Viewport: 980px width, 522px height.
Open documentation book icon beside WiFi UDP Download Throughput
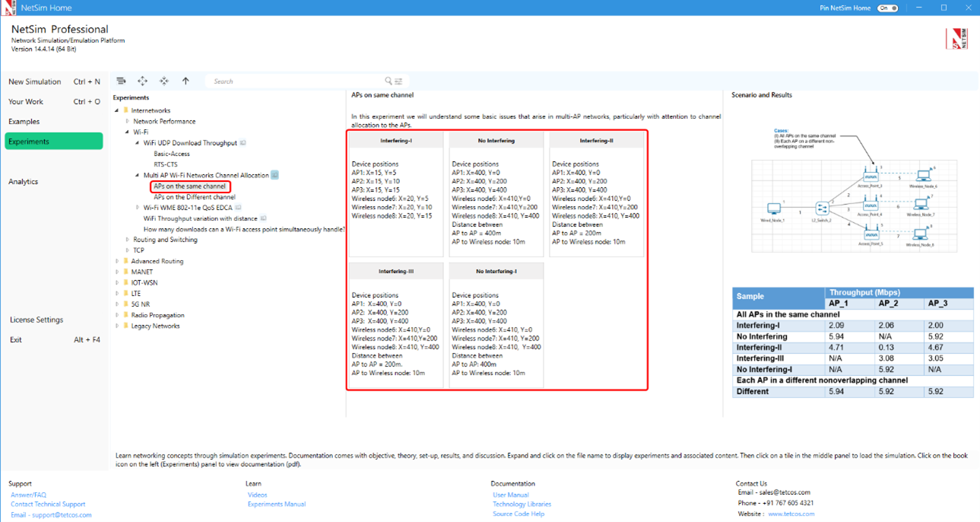[243, 143]
